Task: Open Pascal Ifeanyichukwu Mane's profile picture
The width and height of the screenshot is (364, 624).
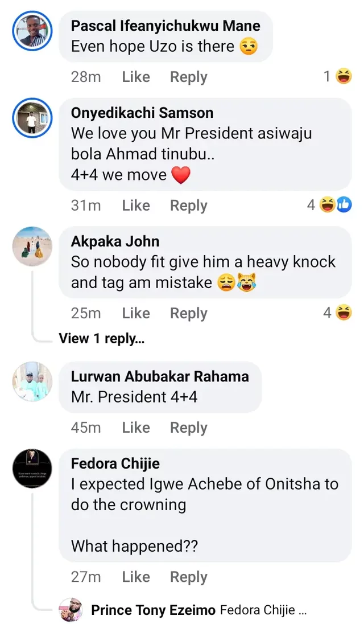Action: [x=32, y=30]
